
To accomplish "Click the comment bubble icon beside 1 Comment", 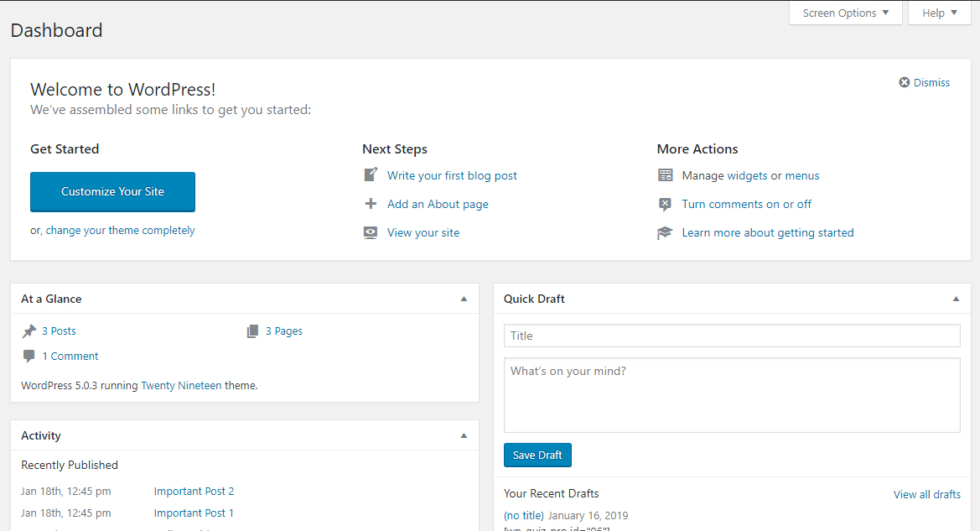I will [29, 356].
